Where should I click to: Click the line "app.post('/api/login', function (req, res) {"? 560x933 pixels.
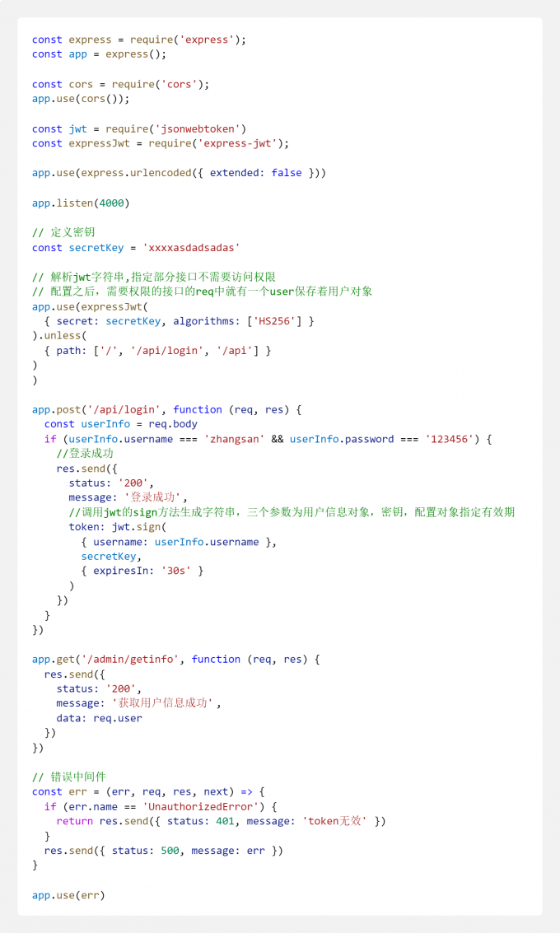click(166, 410)
